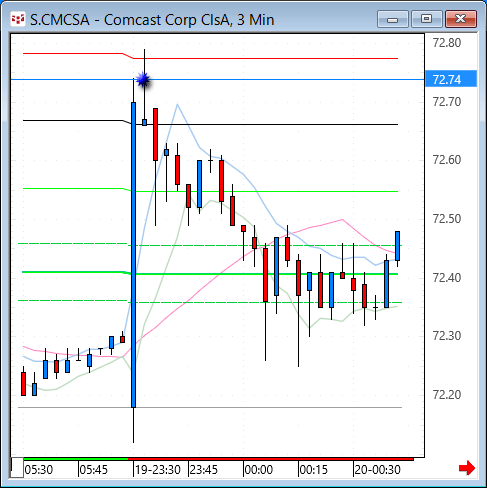
Task: Select the tall blue candle at 23:30
Action: 133,255
